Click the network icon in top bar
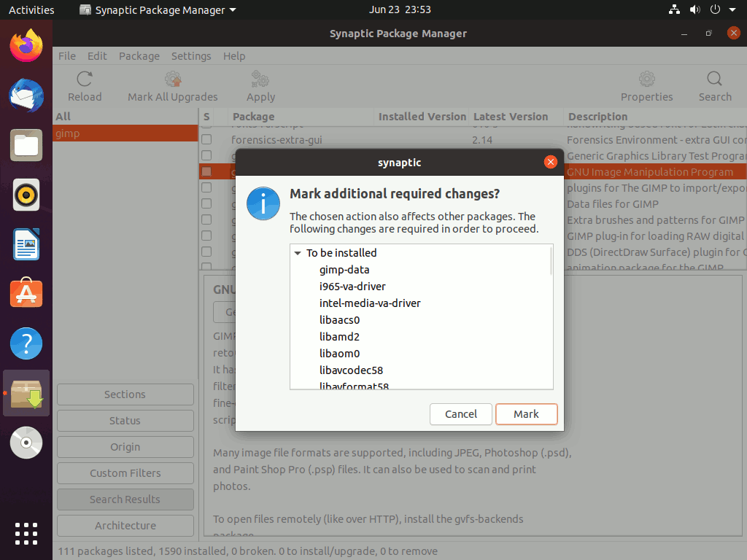This screenshot has width=747, height=560. [674, 9]
